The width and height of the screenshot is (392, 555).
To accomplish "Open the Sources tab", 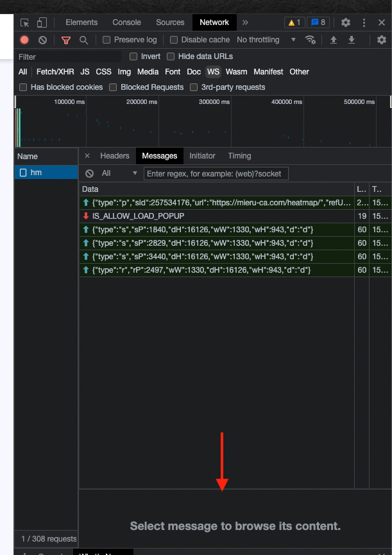I will point(170,22).
